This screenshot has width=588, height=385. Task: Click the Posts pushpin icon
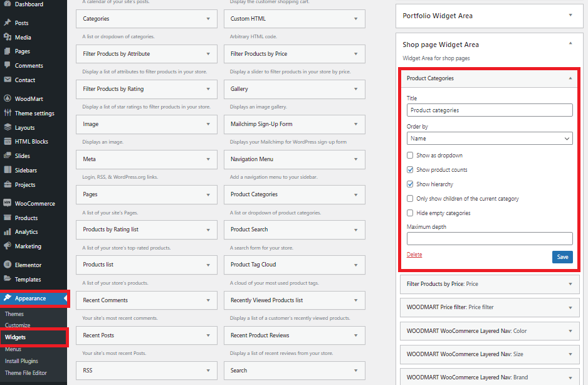pyautogui.click(x=8, y=23)
